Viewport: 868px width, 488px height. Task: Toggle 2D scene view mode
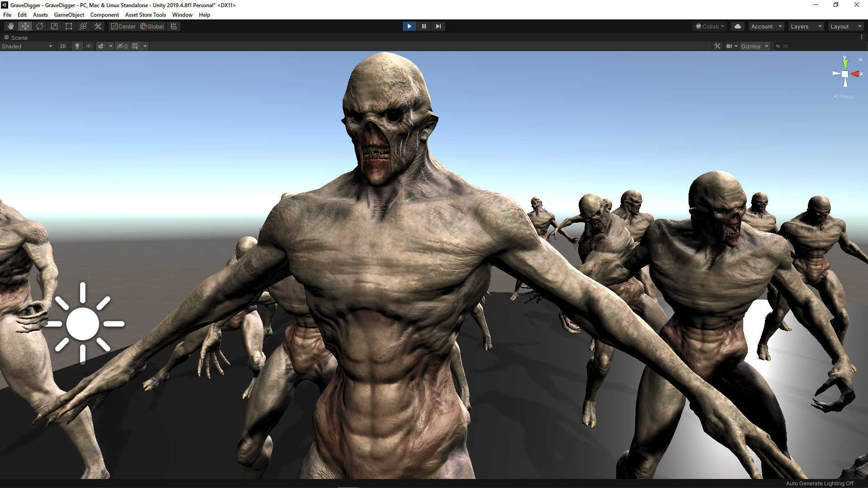coord(63,46)
